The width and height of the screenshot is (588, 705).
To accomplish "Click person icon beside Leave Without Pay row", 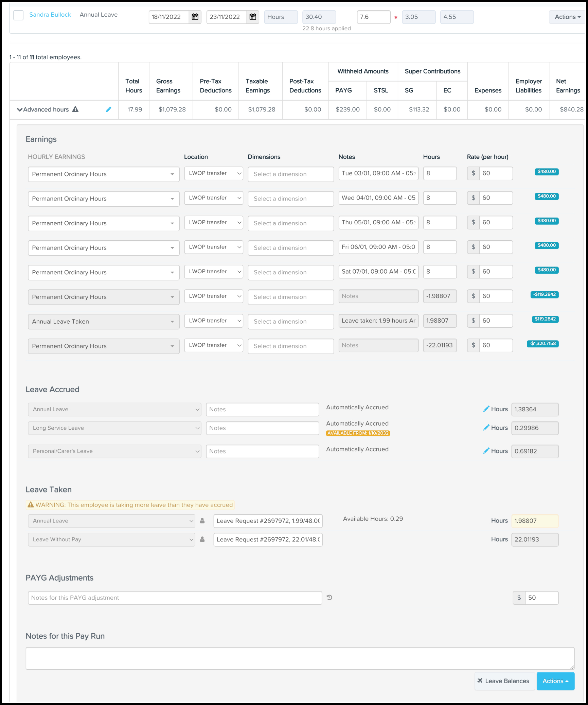I will 202,539.
